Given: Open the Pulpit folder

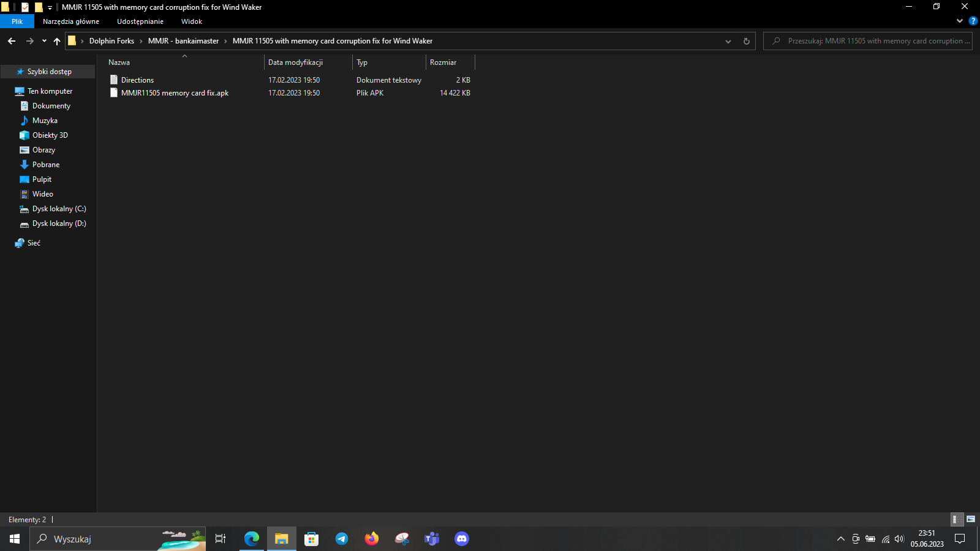Looking at the screenshot, I should point(42,179).
